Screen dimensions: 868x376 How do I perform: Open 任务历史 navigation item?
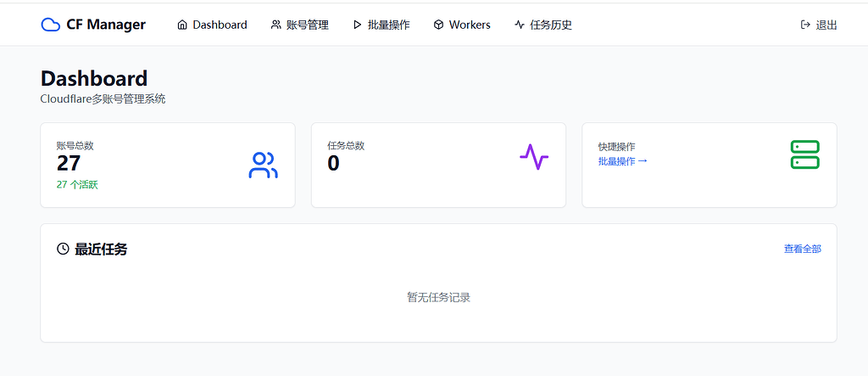(543, 25)
